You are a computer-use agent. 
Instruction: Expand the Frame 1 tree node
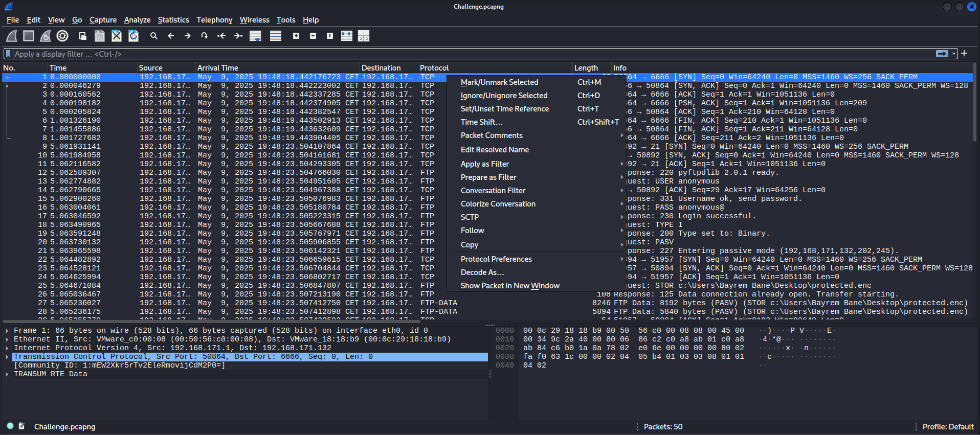pos(7,331)
